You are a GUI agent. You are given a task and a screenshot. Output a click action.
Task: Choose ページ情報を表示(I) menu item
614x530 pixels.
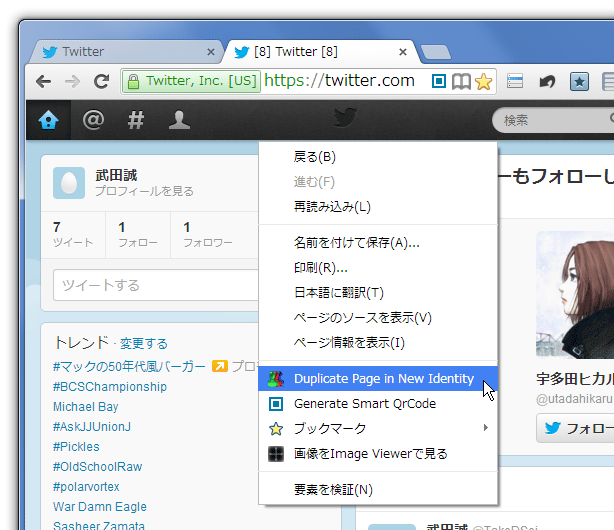[378, 343]
